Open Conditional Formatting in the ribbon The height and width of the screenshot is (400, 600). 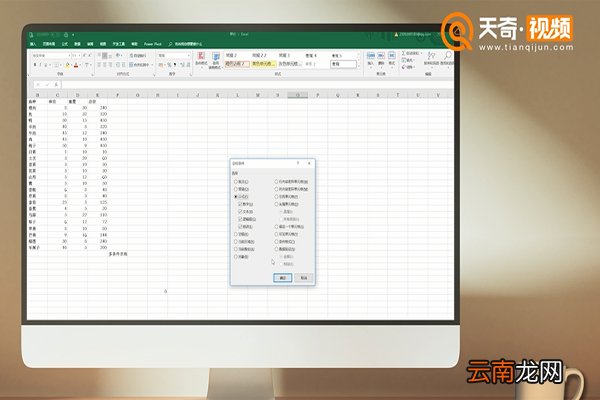[x=203, y=61]
